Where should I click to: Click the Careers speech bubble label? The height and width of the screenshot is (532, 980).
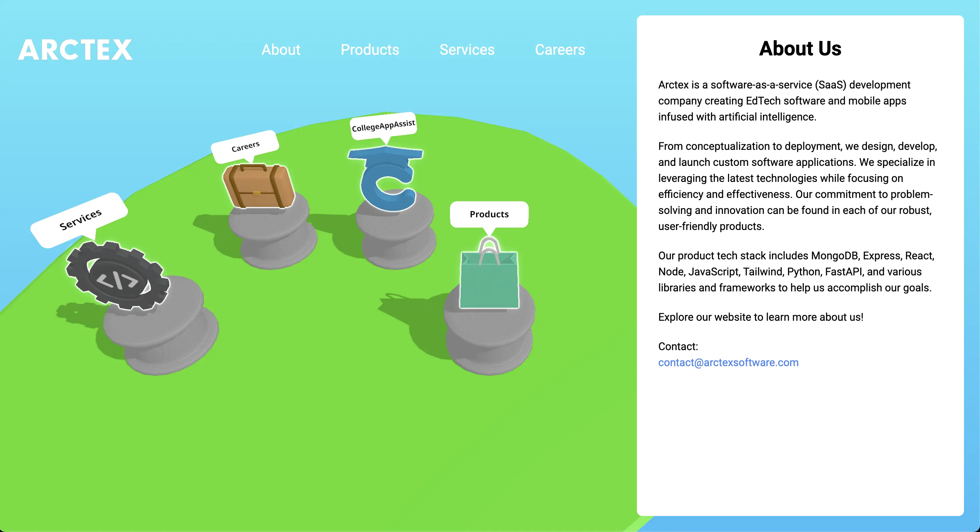point(245,147)
